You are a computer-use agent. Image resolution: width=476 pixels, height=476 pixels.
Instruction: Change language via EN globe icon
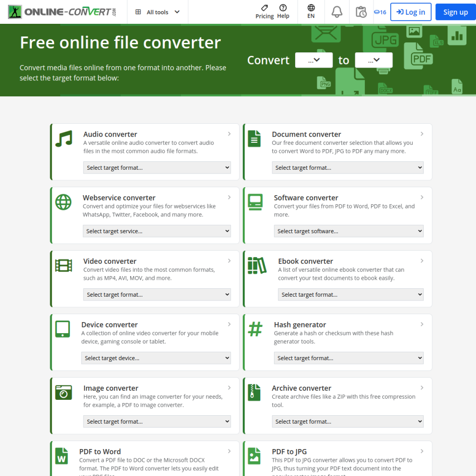pos(311,12)
